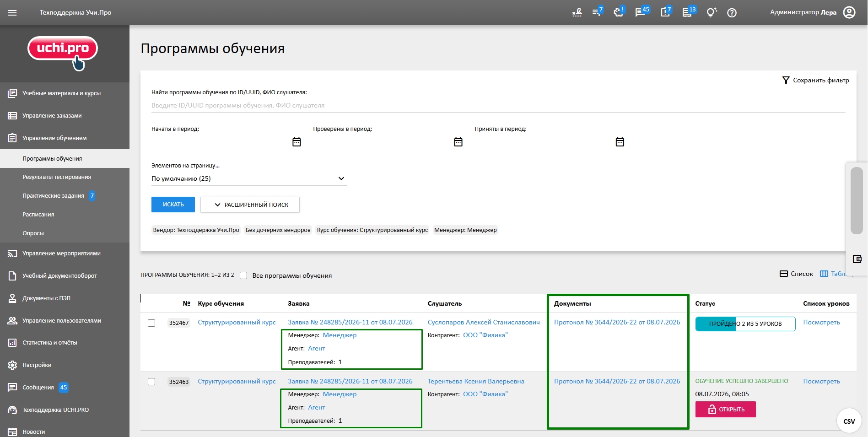868x437 pixels.
Task: Check 'Все программы обучения' checkbox
Action: [243, 275]
